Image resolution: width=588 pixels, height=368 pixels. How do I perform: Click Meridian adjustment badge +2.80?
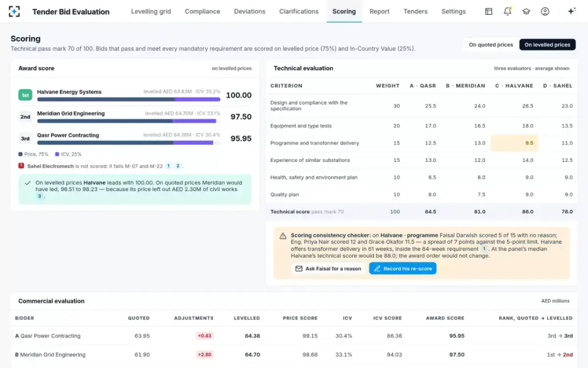(x=204, y=355)
